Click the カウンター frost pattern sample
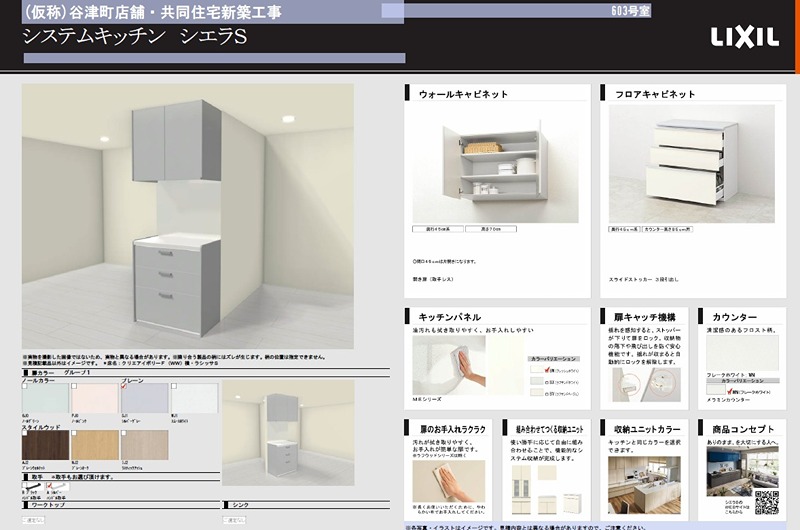 742,353
